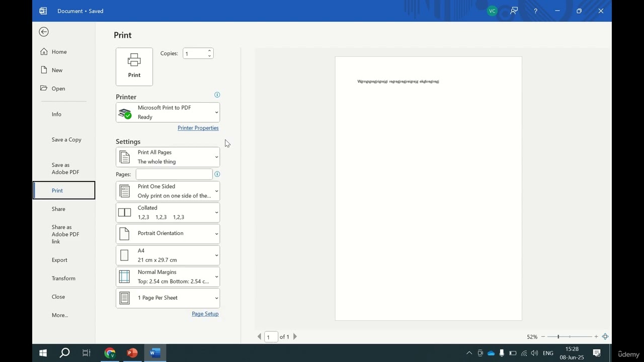The image size is (644, 362).
Task: Click the Pages range input field
Action: pyautogui.click(x=174, y=174)
